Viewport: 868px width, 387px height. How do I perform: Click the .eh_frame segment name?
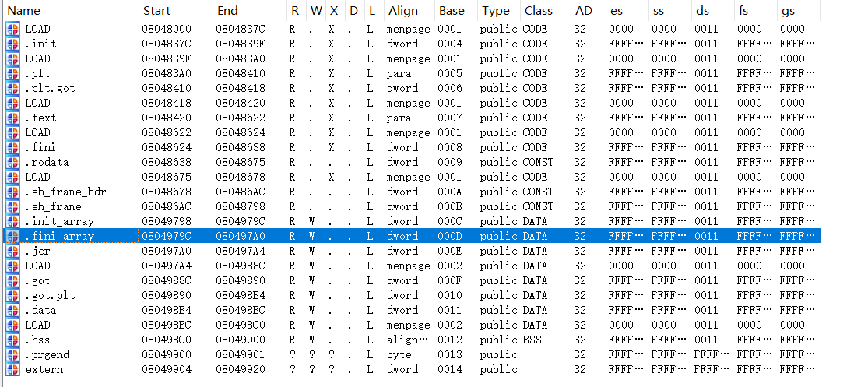(54, 207)
